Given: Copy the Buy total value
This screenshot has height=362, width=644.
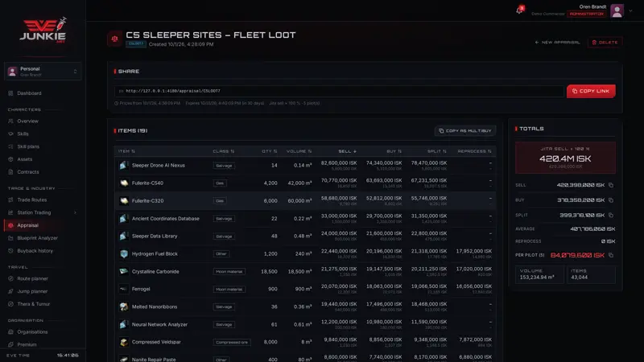Looking at the screenshot, I should click(x=611, y=200).
